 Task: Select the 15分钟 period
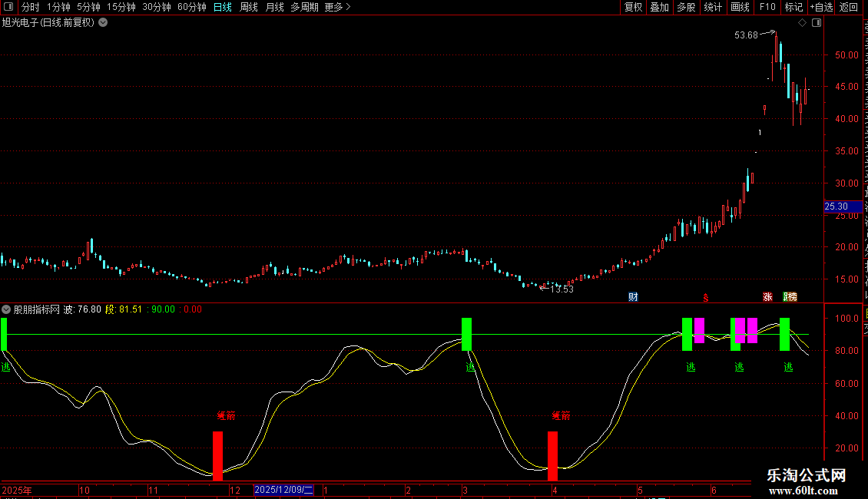click(x=121, y=7)
